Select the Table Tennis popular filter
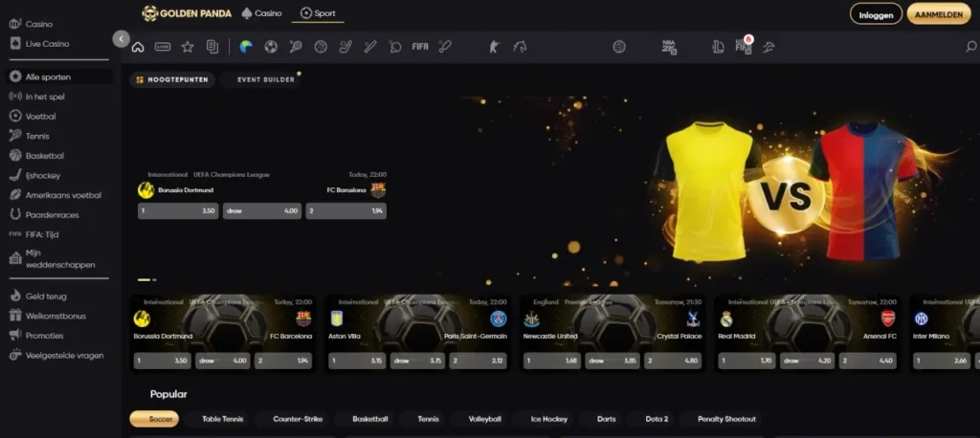Viewport: 980px width, 438px height. coord(222,419)
